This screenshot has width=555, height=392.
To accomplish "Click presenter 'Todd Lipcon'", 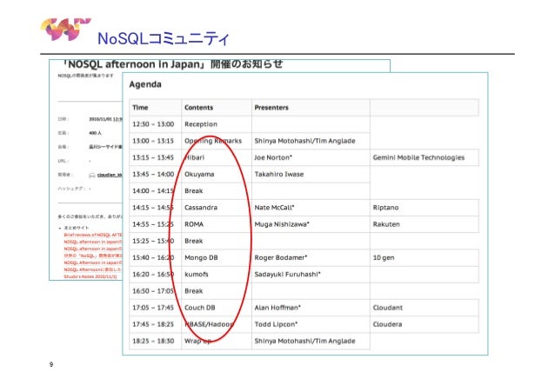I will pos(276,324).
